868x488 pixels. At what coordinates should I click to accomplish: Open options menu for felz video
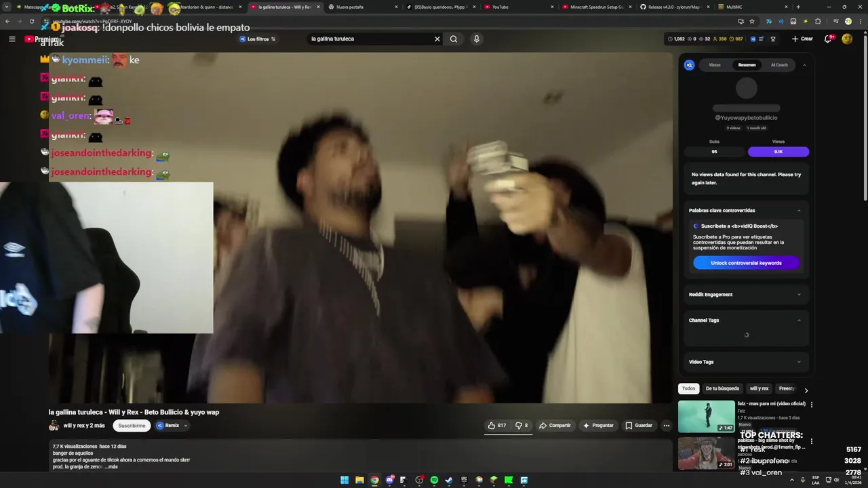pos(811,405)
